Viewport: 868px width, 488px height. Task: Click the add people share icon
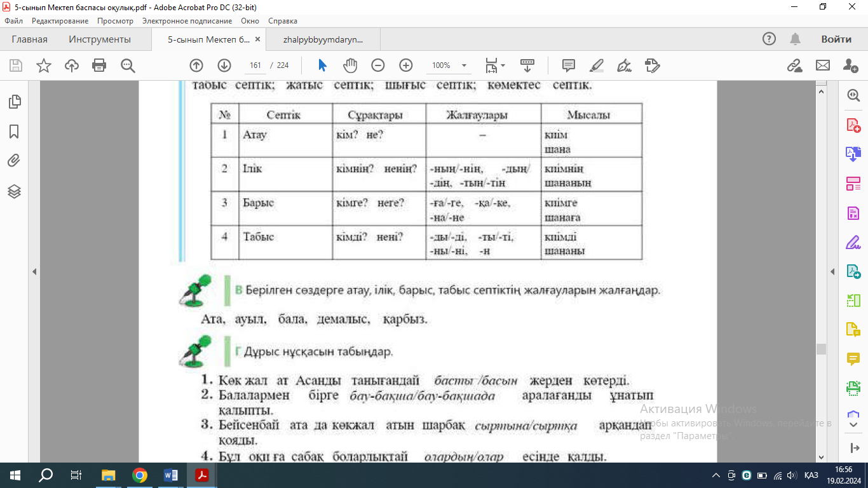coord(851,65)
